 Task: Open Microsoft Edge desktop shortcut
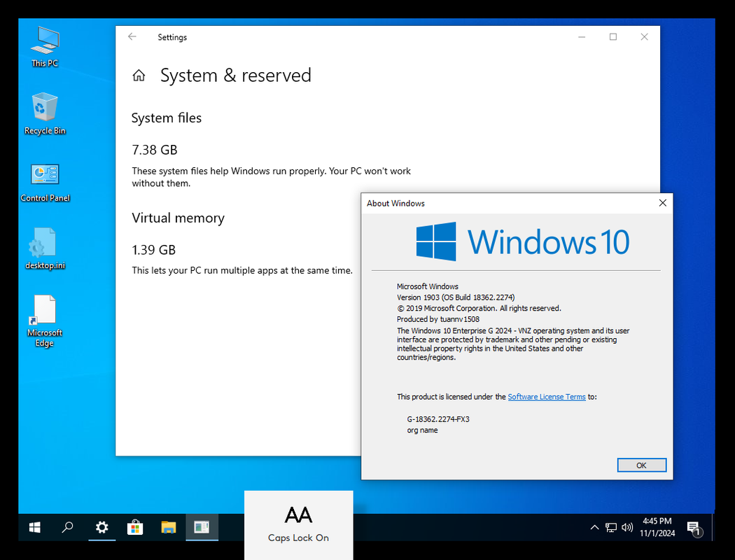click(45, 321)
